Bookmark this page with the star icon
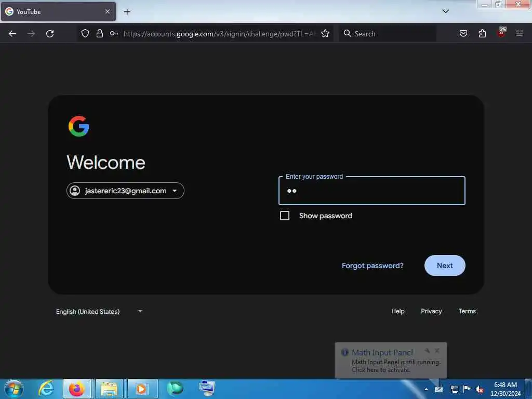This screenshot has width=532, height=399. click(x=325, y=33)
